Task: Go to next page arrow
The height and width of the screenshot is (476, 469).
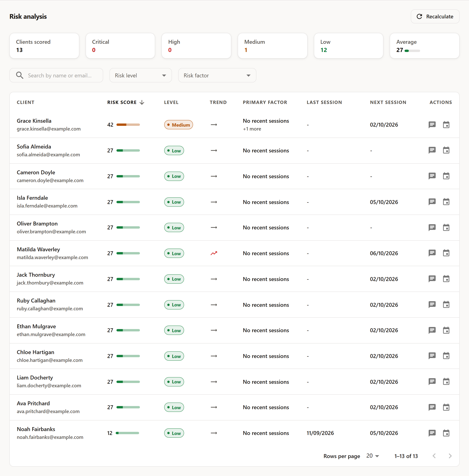Action: tap(450, 456)
